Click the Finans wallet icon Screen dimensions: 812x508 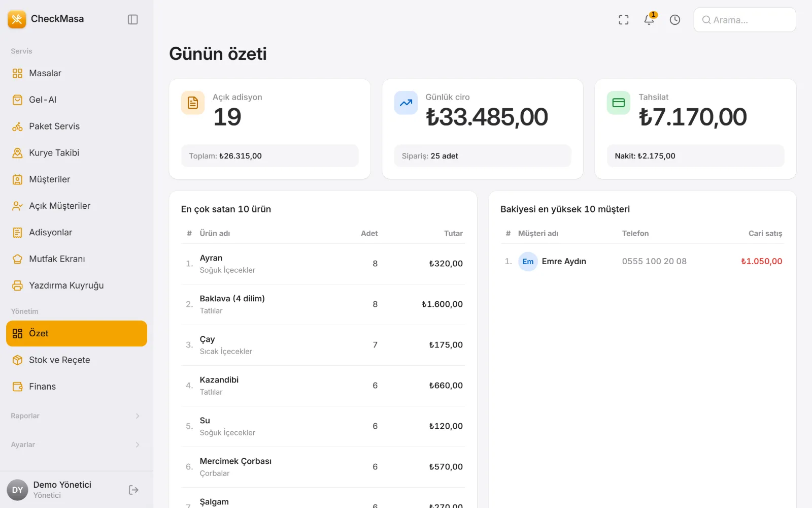coord(17,387)
